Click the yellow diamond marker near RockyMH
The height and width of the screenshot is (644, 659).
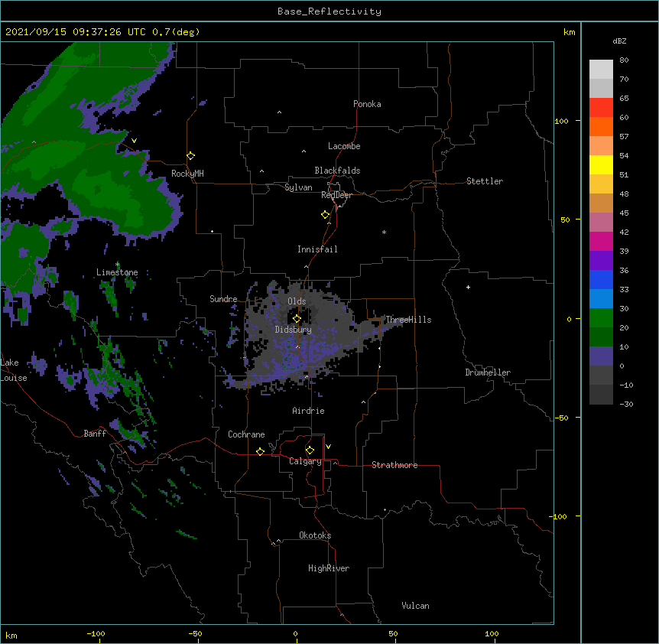[x=190, y=156]
